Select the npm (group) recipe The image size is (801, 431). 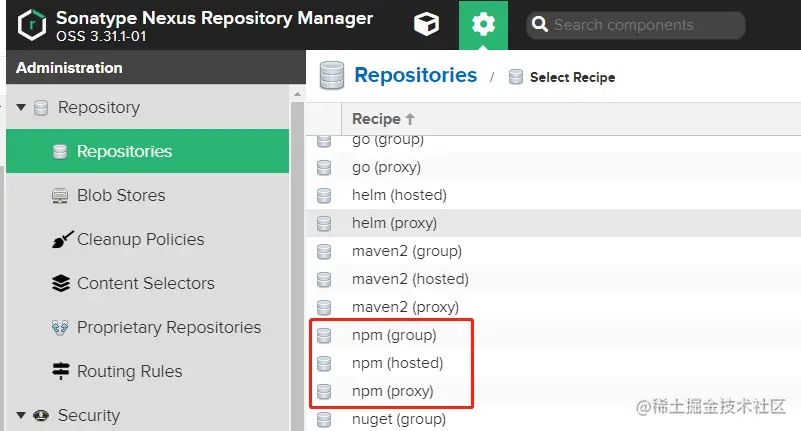(553, 335)
